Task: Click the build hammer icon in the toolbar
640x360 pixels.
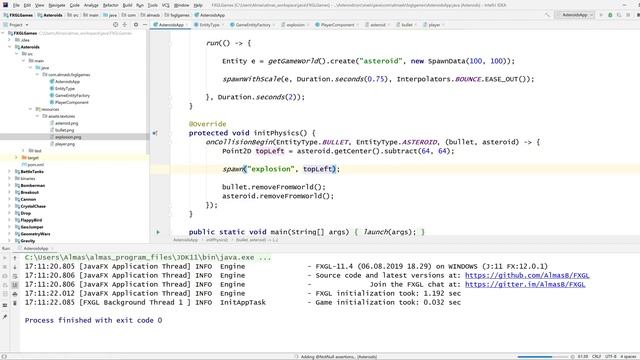Action: 547,15
